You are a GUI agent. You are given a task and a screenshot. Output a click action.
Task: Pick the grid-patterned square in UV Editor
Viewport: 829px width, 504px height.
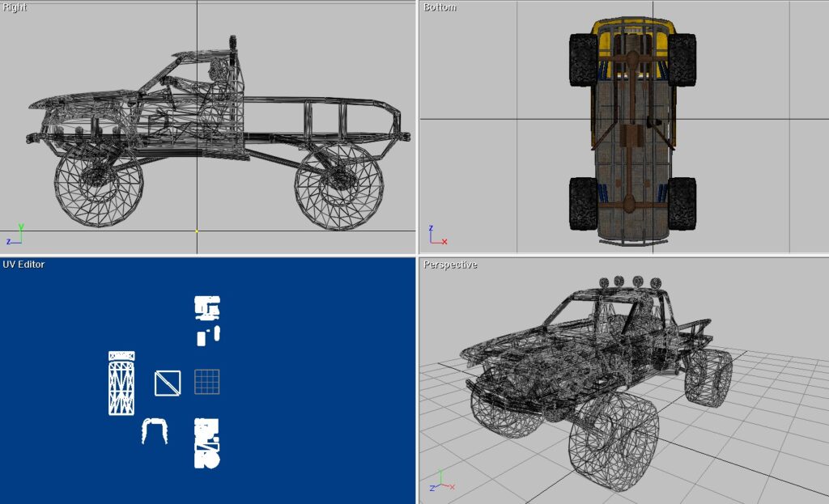[207, 382]
